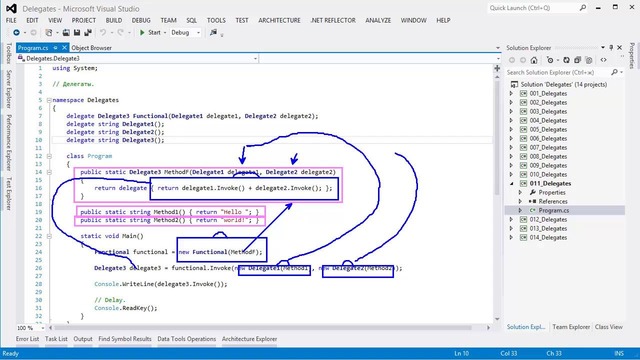
Task: Click the Find in Files toolbar icon
Action: [x=213, y=32]
